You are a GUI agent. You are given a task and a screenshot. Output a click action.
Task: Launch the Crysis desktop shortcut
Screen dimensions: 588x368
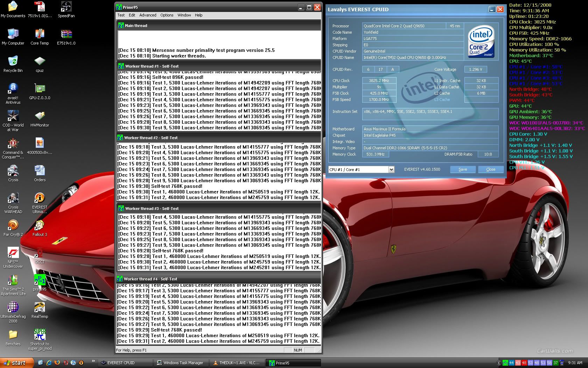tap(13, 173)
